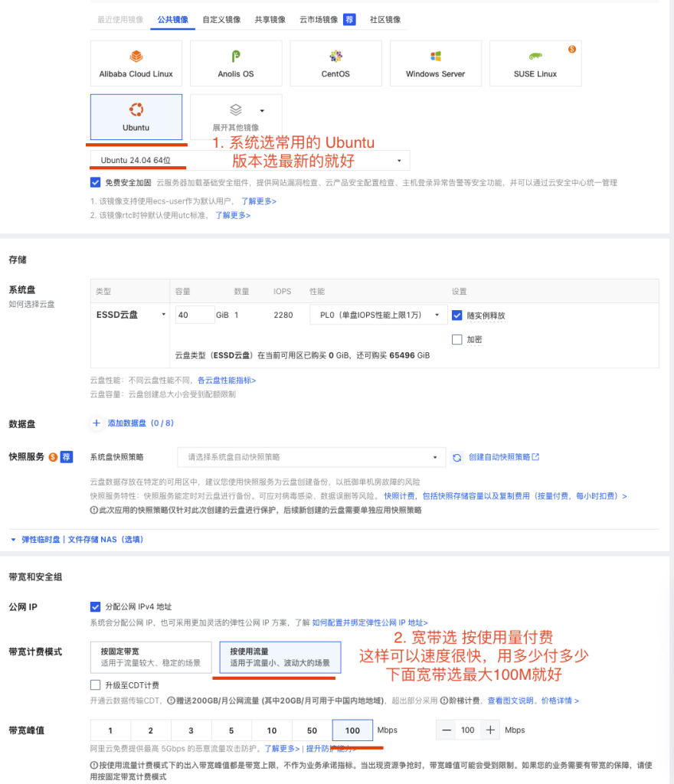
Task: Open the 系统盘快照策略 dropdown
Action: tap(312, 457)
